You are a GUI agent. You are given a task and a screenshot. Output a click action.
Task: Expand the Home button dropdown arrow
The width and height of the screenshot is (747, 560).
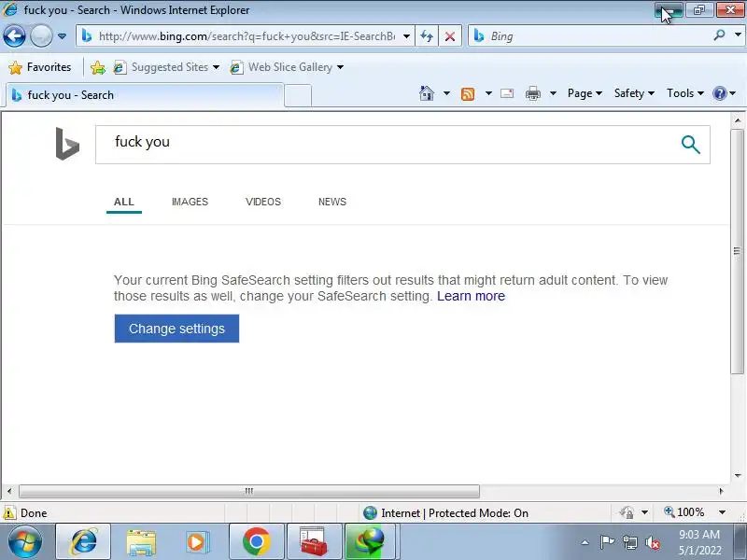[x=446, y=93]
